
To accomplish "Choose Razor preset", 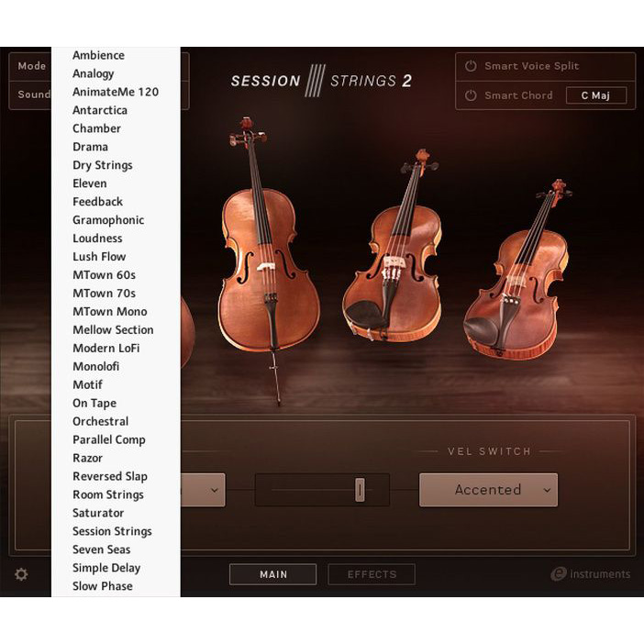I will (x=87, y=458).
